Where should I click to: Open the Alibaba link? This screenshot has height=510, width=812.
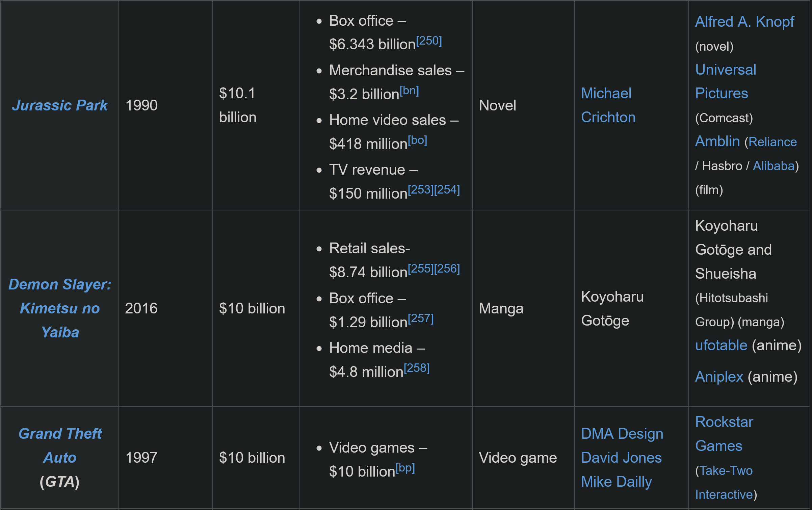(x=774, y=166)
